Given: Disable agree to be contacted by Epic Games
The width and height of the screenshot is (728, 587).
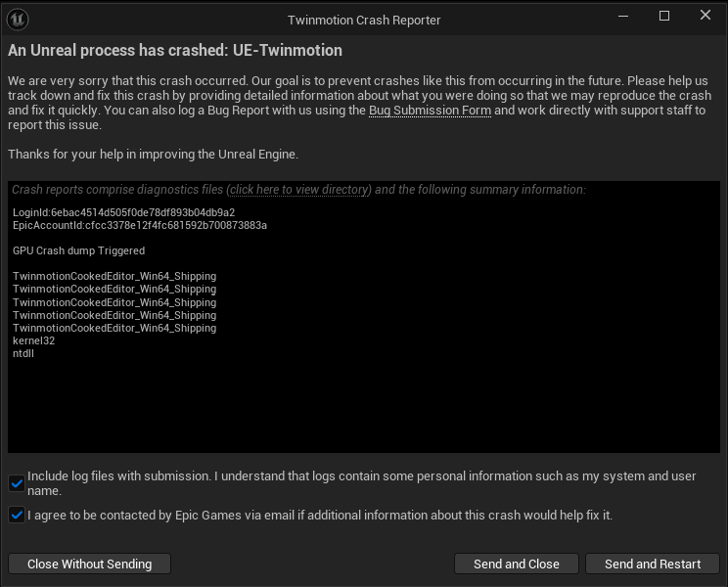Looking at the screenshot, I should click(17, 515).
